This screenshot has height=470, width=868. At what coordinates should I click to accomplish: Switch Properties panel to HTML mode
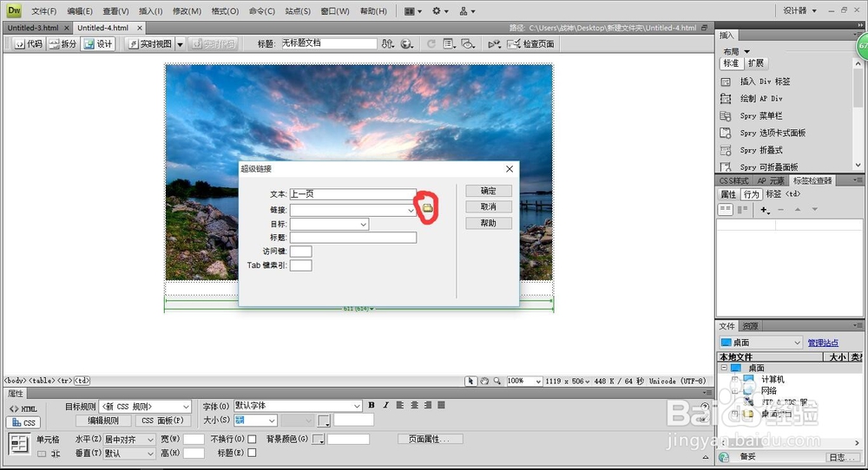pos(23,408)
